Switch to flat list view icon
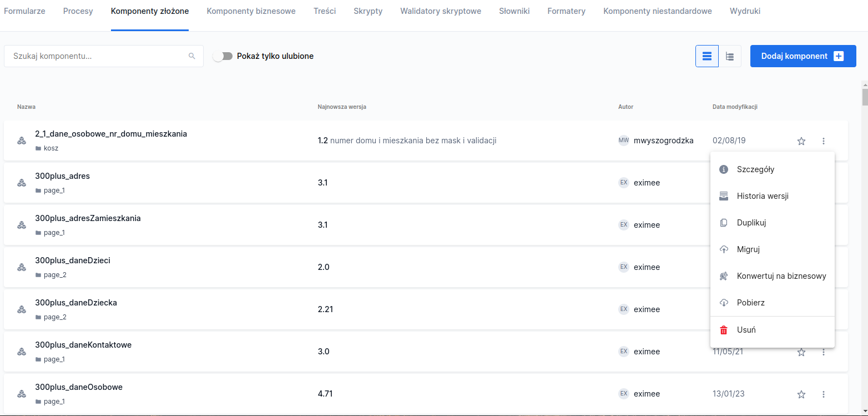The width and height of the screenshot is (868, 416). pos(707,56)
